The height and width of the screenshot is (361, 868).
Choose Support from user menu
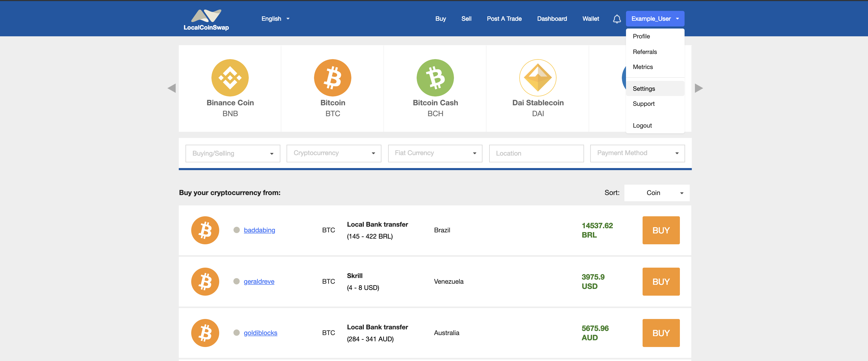(x=655, y=103)
